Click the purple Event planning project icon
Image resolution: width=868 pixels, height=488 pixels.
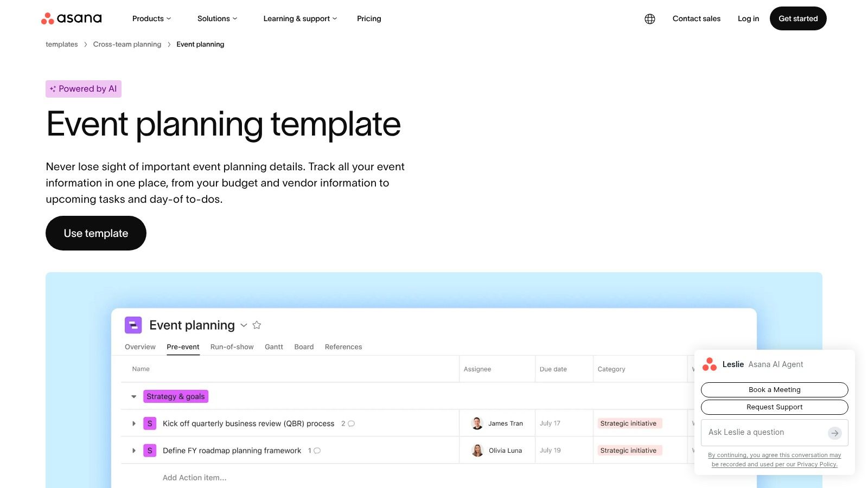click(x=133, y=325)
